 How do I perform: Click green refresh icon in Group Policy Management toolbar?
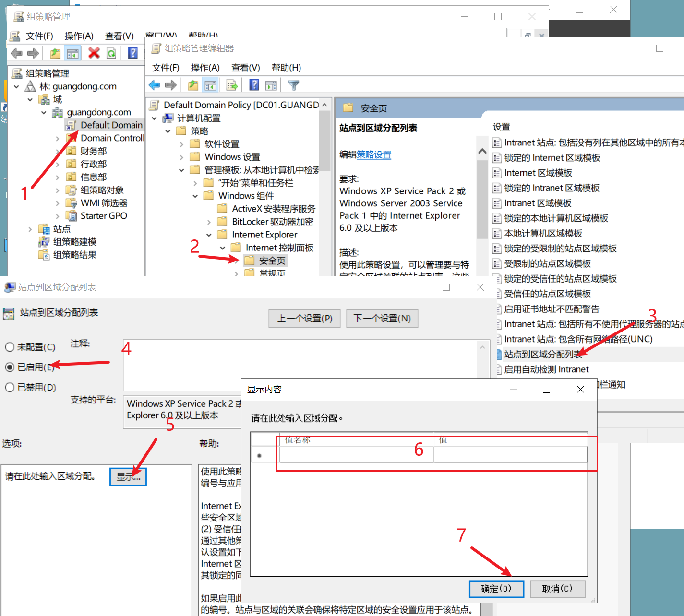pyautogui.click(x=111, y=53)
